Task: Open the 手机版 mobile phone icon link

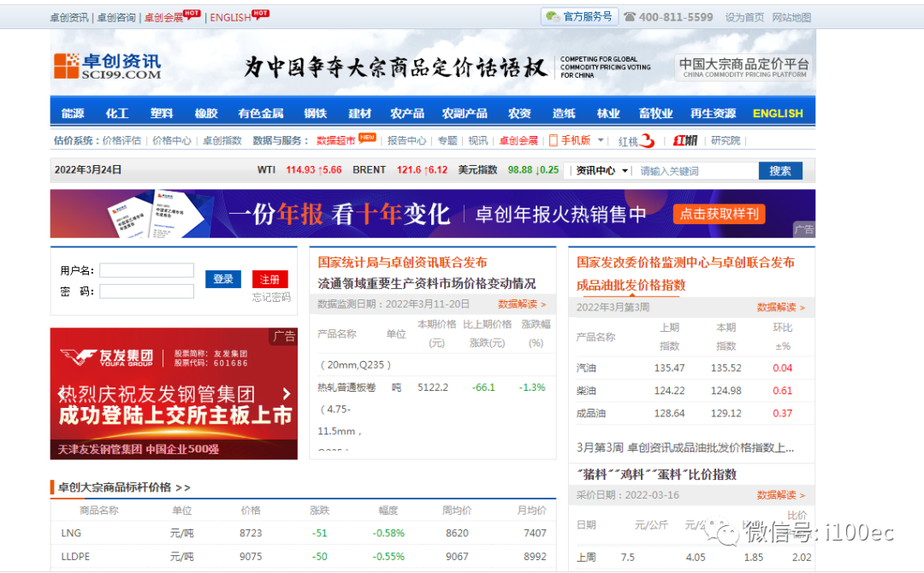Action: 554,140
